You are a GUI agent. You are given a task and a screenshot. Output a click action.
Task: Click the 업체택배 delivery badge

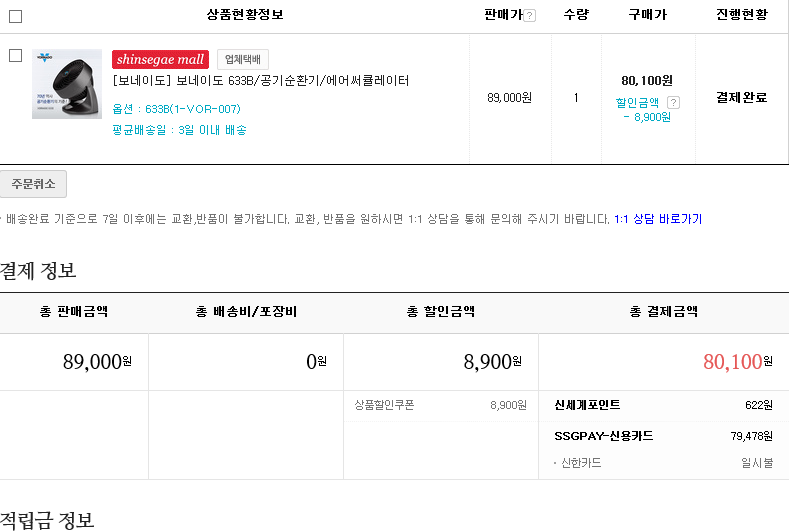click(x=243, y=60)
